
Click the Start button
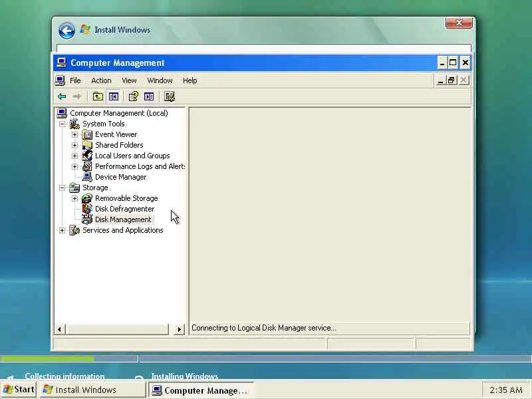click(x=19, y=390)
